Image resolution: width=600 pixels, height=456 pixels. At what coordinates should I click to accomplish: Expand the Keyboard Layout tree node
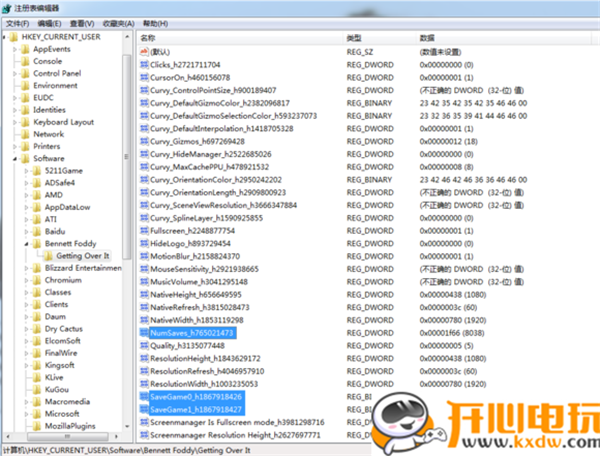[x=15, y=122]
